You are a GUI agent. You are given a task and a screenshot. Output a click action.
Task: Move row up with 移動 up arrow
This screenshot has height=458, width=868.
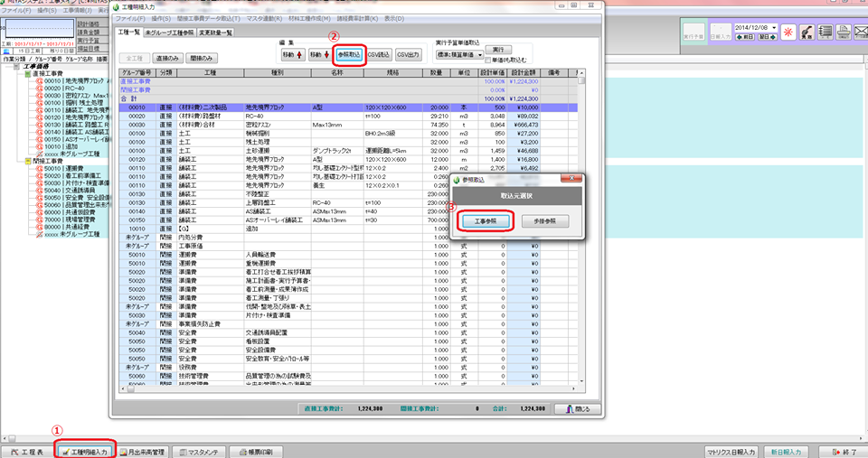(293, 55)
